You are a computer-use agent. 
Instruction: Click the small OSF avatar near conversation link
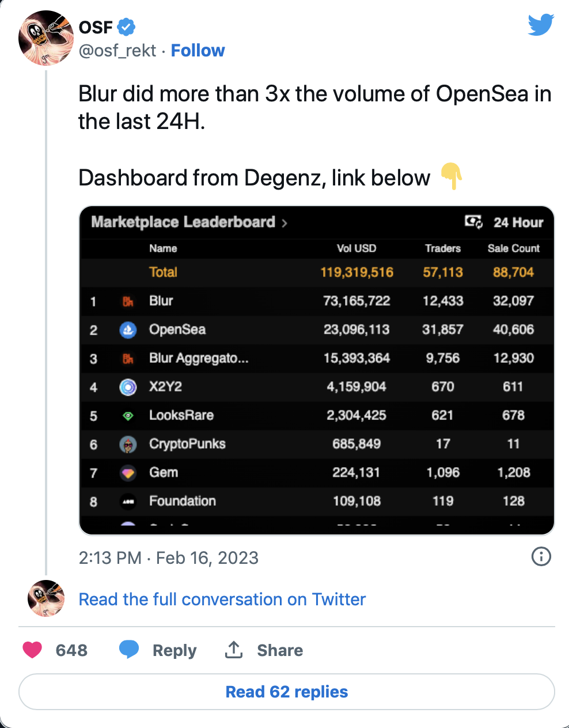45,598
